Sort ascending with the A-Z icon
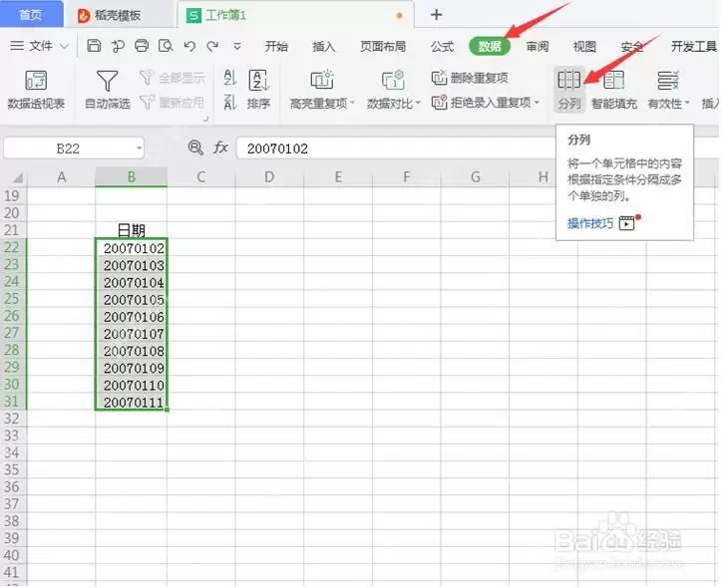 pyautogui.click(x=229, y=78)
